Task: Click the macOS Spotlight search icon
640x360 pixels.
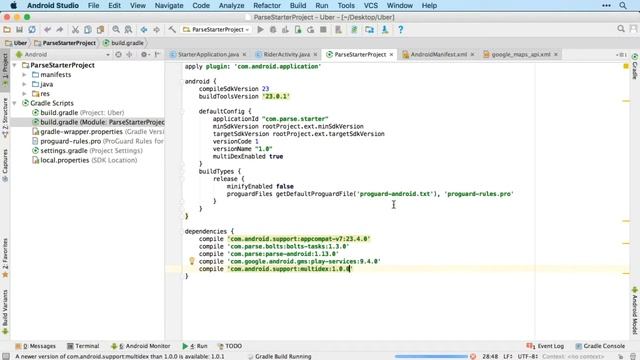Action: click(623, 5)
